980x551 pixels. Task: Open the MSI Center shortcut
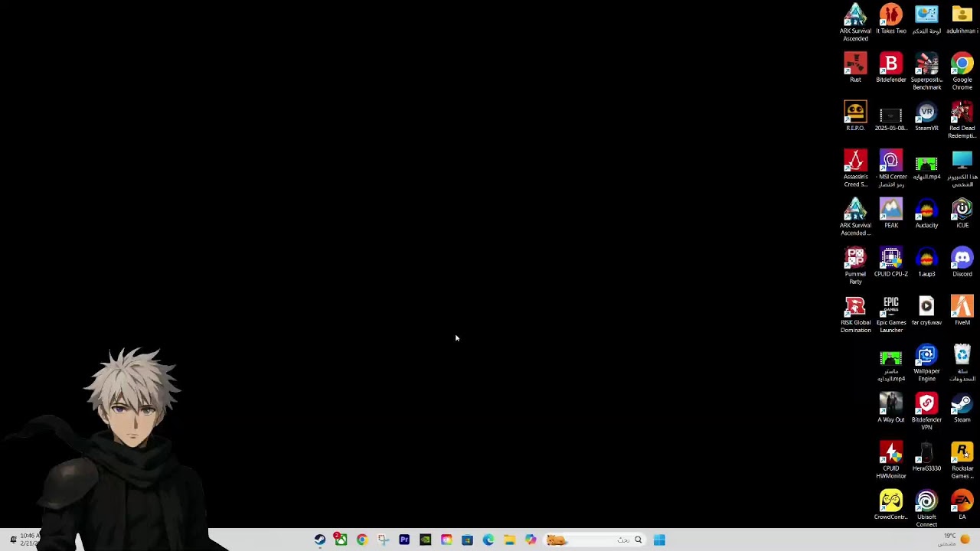tap(891, 168)
